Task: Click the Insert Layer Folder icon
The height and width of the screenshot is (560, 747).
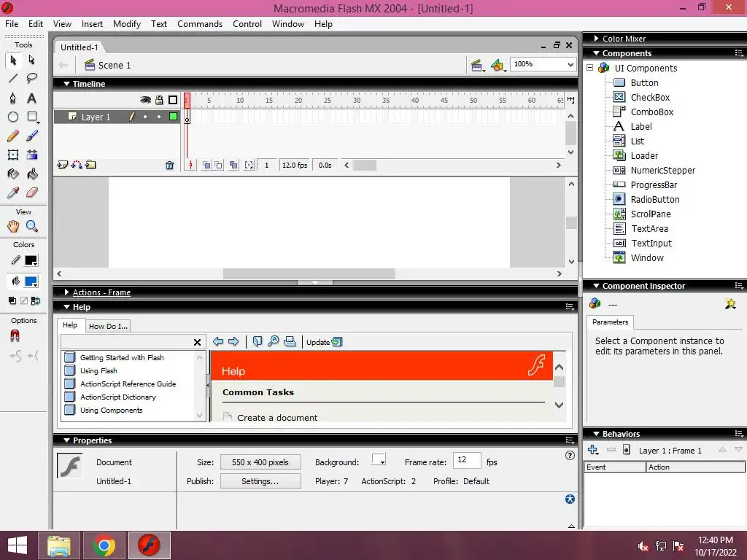Action: (x=90, y=166)
